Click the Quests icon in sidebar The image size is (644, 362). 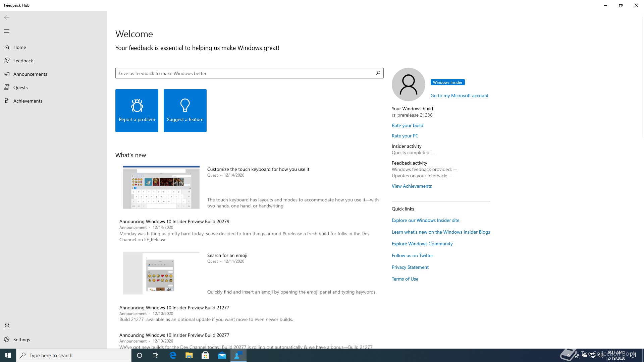pyautogui.click(x=7, y=87)
